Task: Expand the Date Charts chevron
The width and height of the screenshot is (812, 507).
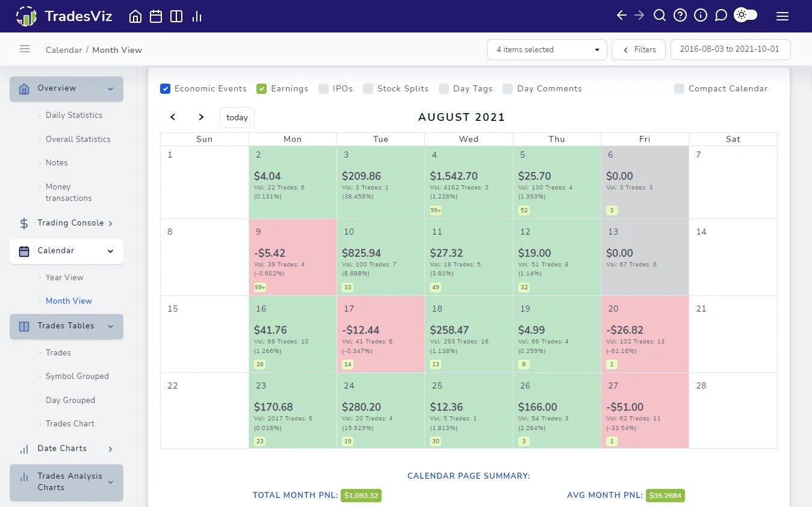Action: click(x=110, y=449)
